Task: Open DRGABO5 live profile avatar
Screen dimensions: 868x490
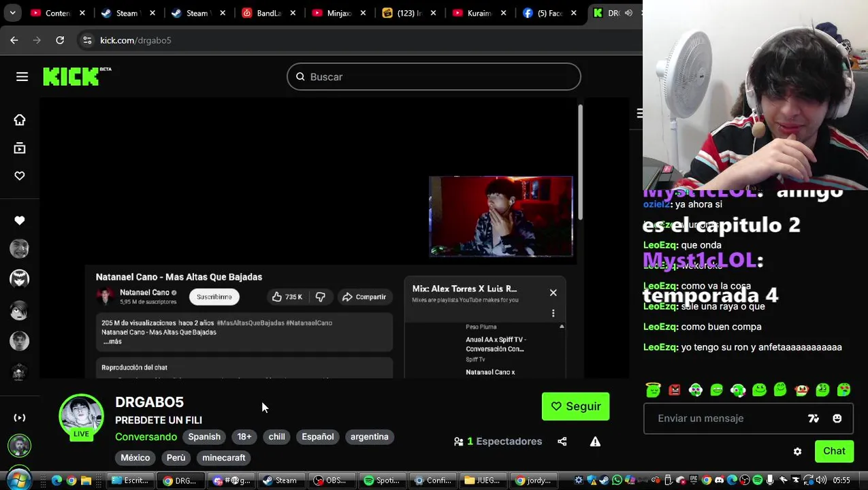Action: [x=81, y=416]
